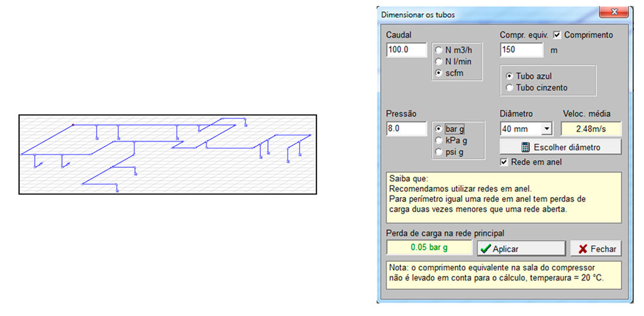Image resolution: width=644 pixels, height=316 pixels.
Task: Open the Diâmetro 40 mm dropdown
Action: tap(546, 128)
